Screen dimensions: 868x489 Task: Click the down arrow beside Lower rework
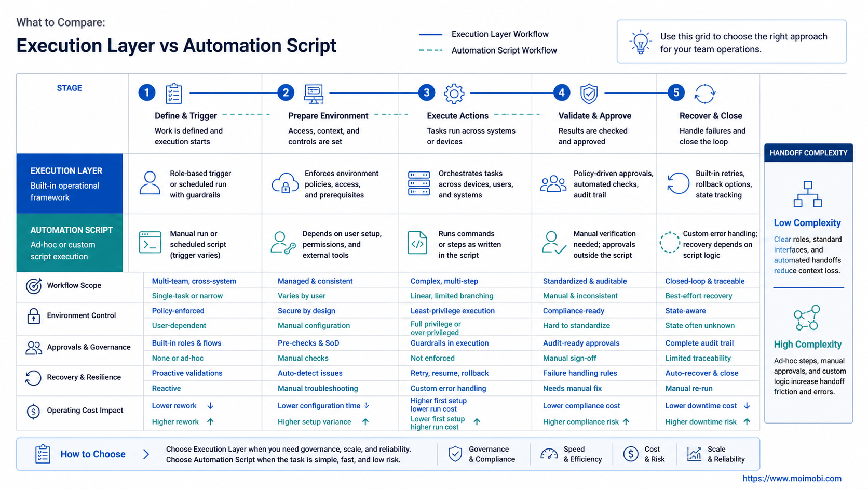tap(210, 406)
